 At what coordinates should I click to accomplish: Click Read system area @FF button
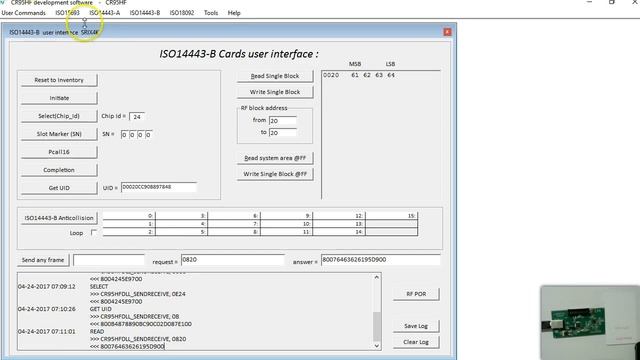click(x=275, y=158)
